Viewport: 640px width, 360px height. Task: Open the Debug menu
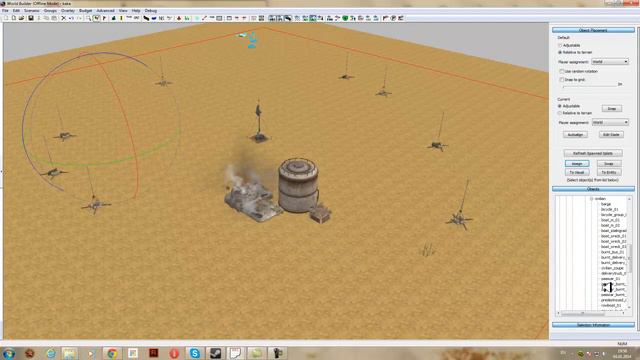coord(151,11)
